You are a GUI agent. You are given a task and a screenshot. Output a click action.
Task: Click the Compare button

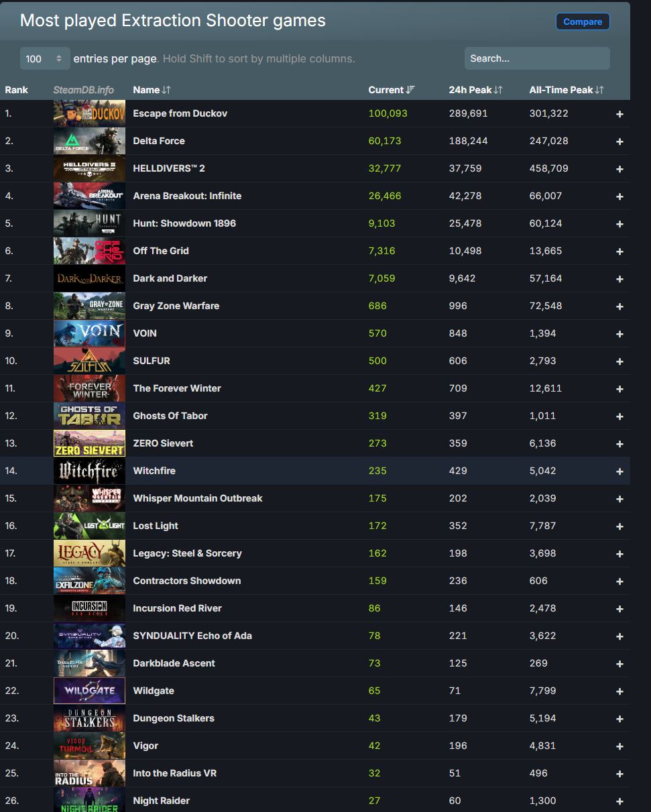coord(583,21)
